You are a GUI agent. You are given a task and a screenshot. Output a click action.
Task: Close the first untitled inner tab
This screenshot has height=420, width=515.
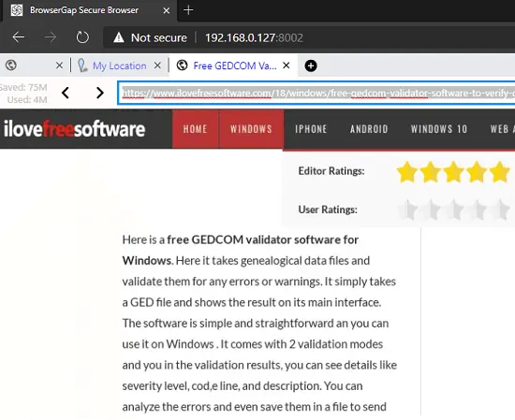[x=59, y=65]
